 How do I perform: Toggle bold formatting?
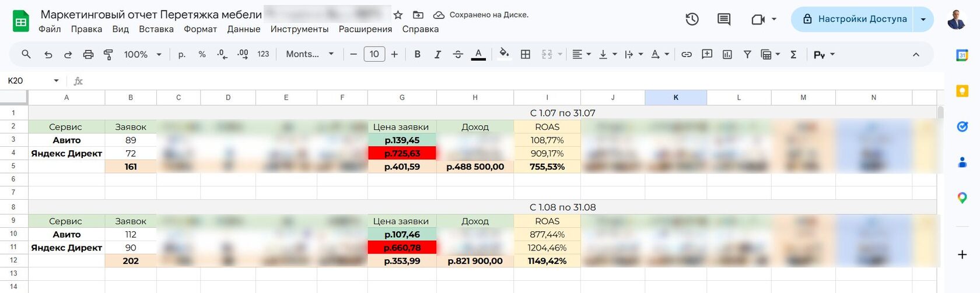[x=417, y=54]
